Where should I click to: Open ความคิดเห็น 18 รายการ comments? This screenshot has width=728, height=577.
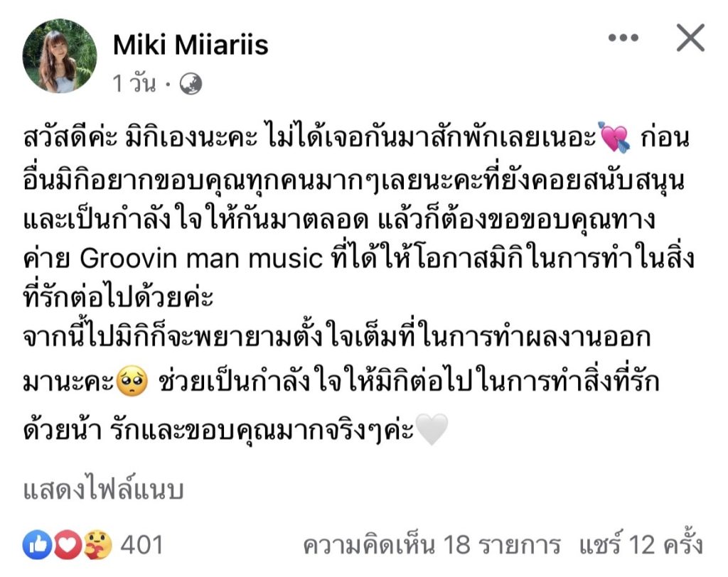coord(432,544)
